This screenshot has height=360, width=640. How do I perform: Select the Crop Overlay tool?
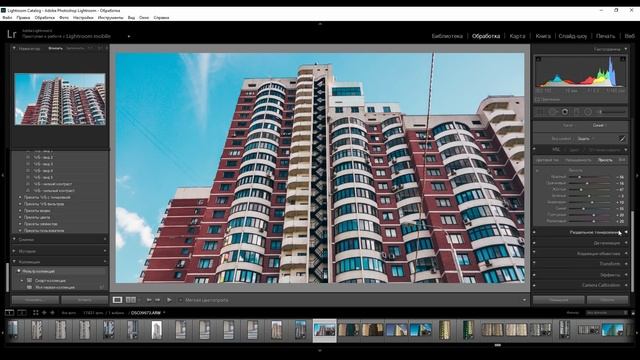pyautogui.click(x=541, y=111)
